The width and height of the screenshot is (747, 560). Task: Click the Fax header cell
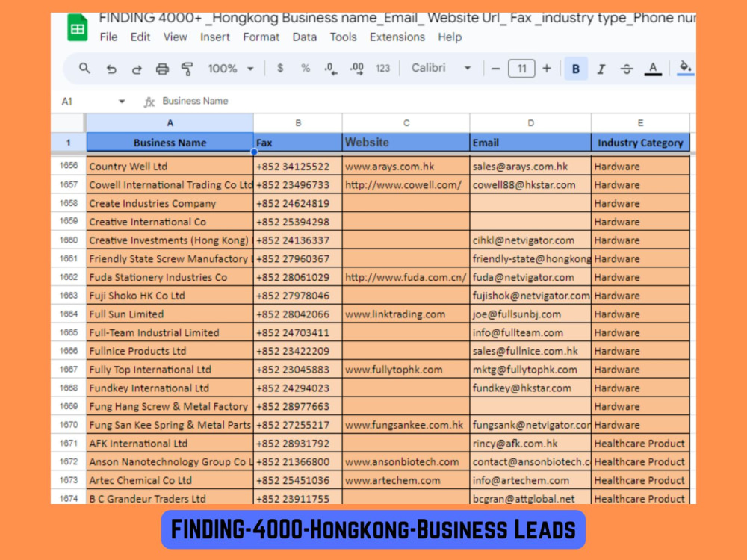(x=298, y=143)
